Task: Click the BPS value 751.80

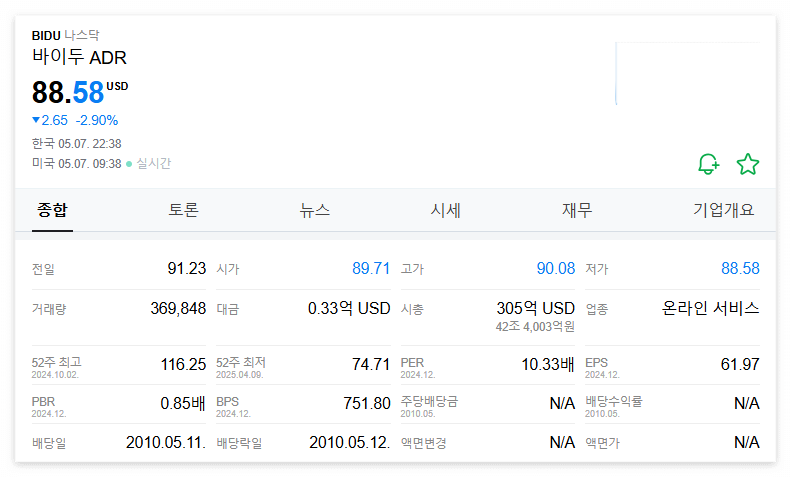Action: point(367,403)
